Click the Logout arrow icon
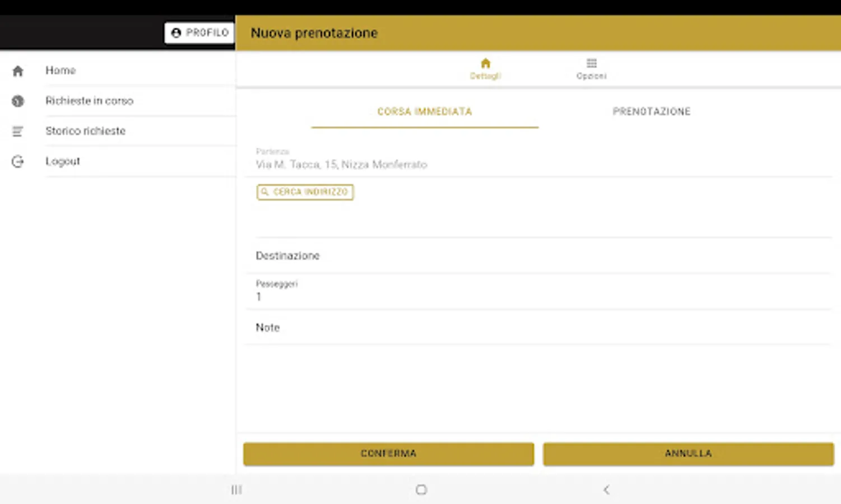 [x=18, y=161]
